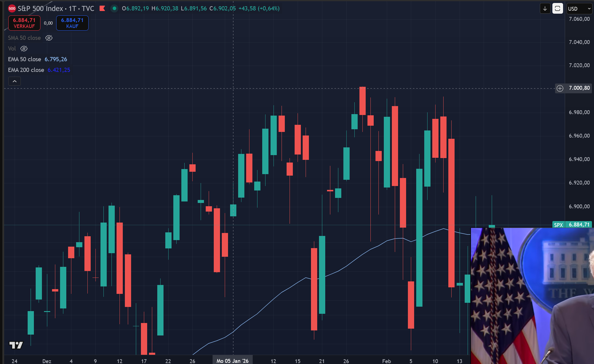
Task: Show the hidden Vol indicator
Action: (24, 48)
